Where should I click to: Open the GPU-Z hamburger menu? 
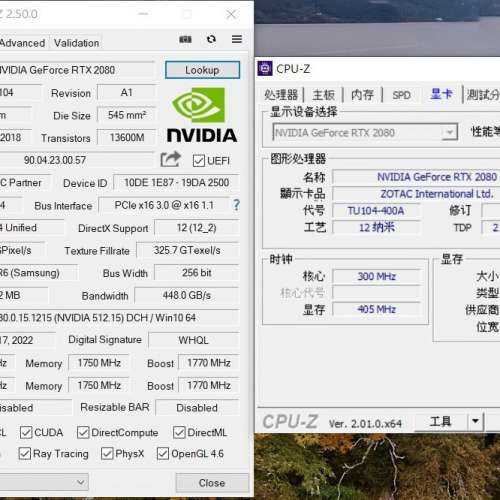point(237,39)
